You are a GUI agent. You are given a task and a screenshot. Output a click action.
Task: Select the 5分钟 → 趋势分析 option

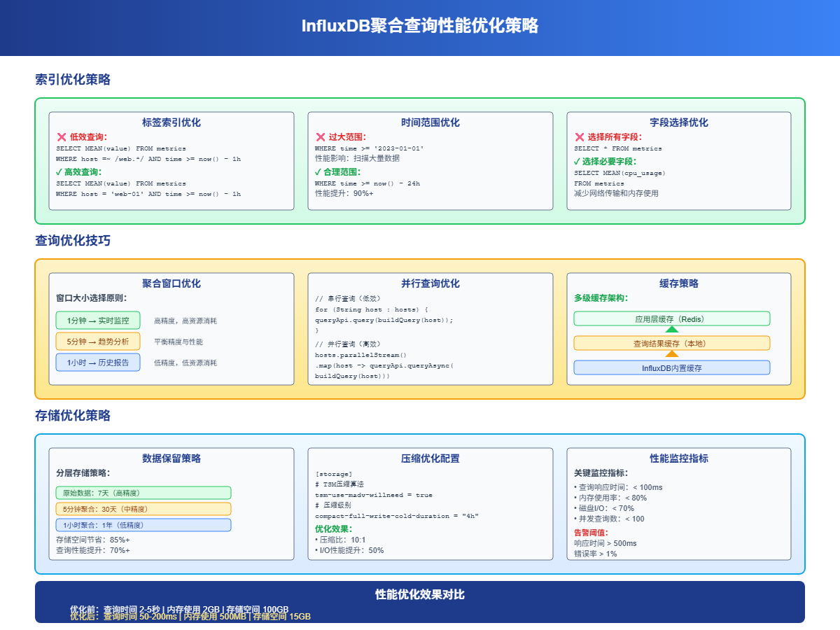point(97,342)
